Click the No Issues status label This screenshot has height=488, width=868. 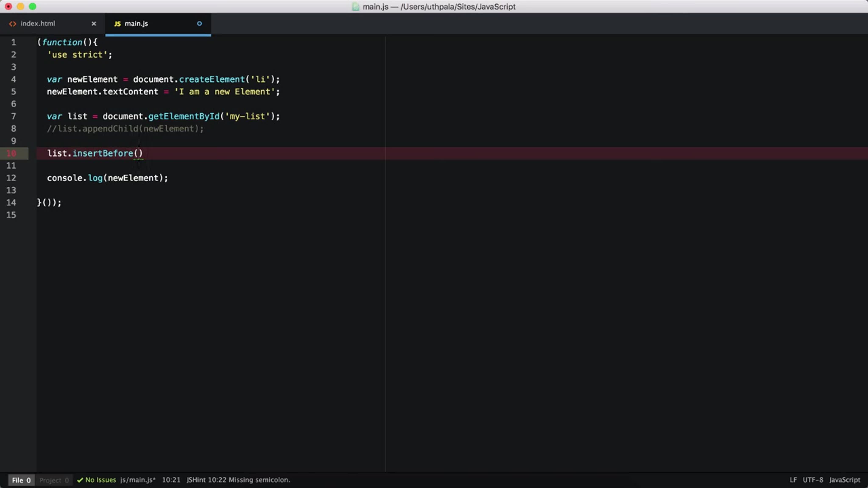[x=100, y=480]
